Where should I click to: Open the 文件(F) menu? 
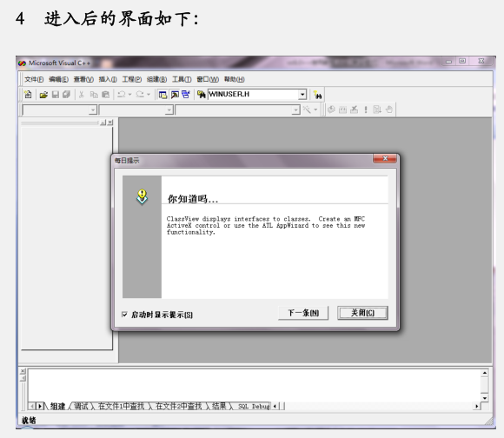pos(34,79)
